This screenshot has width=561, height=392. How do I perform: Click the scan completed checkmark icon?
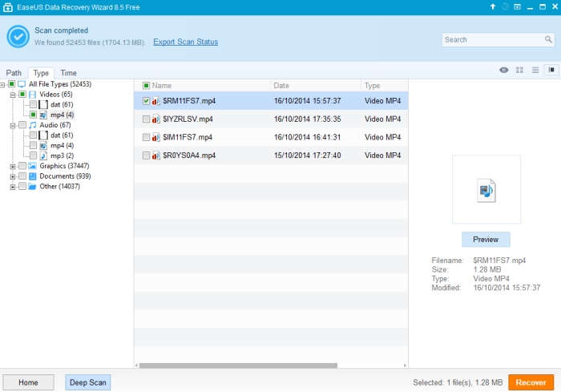coord(18,36)
